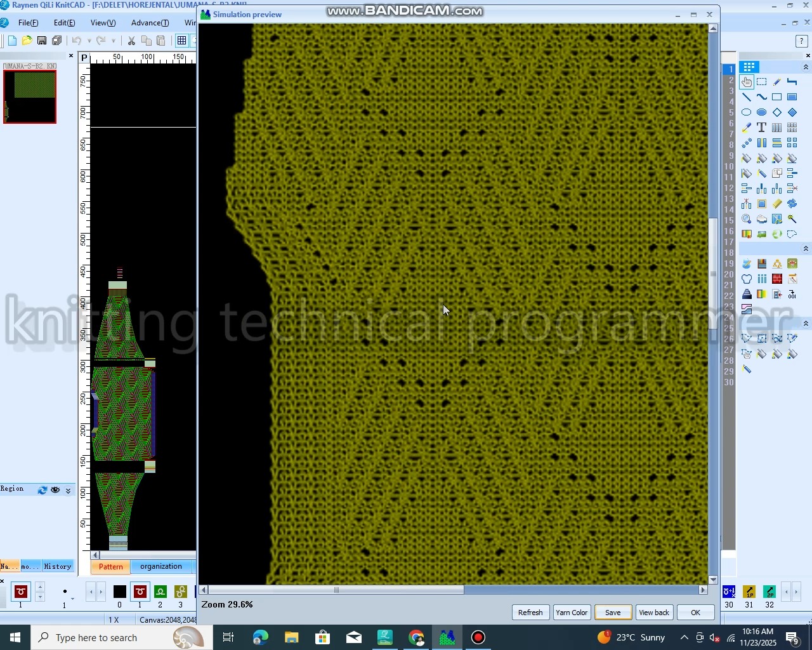The image size is (812, 650).
Task: Select green stitch swatch 2
Action: 160,592
